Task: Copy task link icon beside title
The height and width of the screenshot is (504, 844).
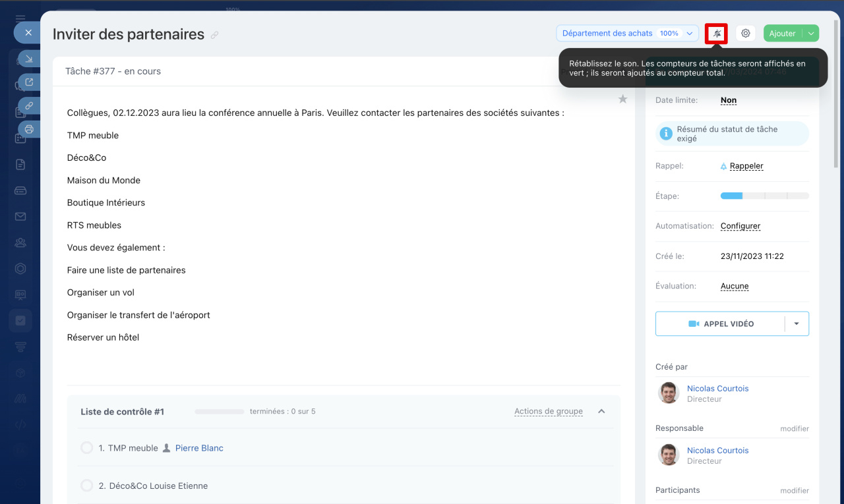Action: point(215,36)
